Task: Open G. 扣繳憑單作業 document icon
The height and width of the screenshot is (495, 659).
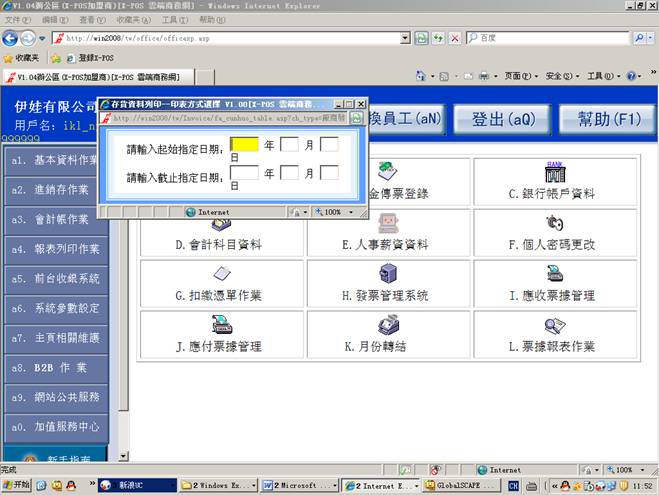Action: [220, 274]
